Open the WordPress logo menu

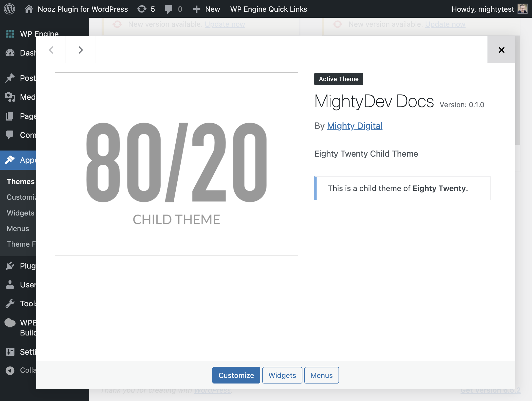pyautogui.click(x=9, y=9)
